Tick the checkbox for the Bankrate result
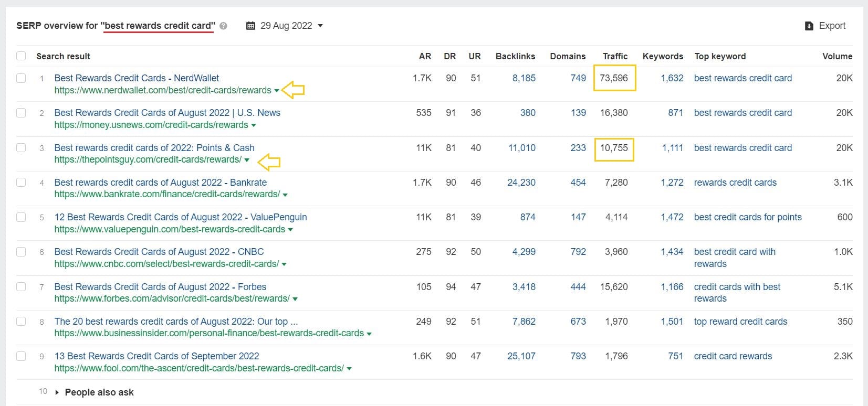 pyautogui.click(x=21, y=183)
